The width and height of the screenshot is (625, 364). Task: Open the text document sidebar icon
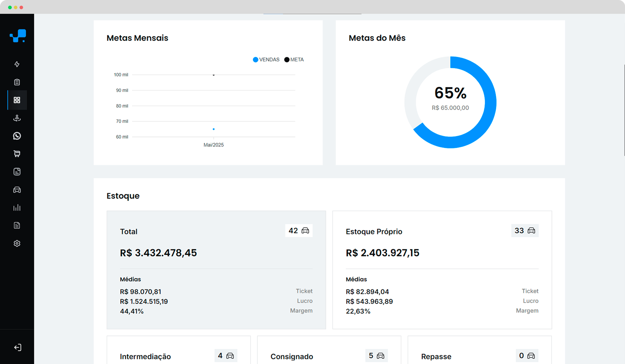(17, 225)
